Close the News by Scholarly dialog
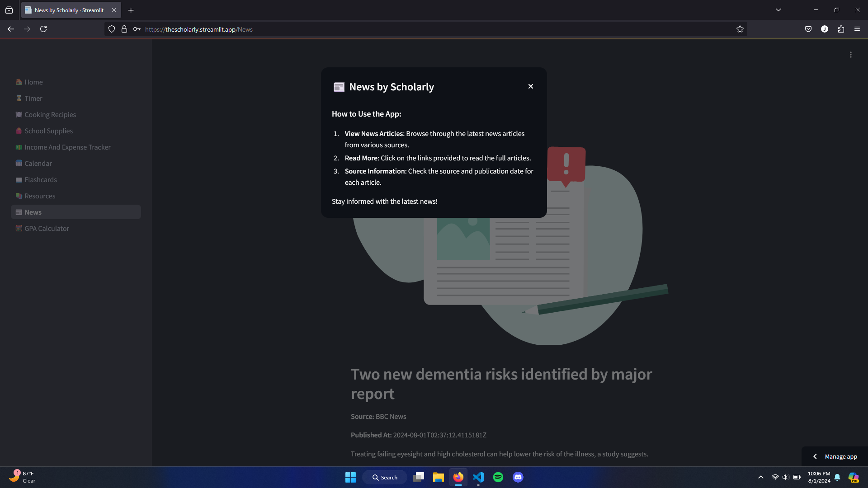 coord(531,86)
